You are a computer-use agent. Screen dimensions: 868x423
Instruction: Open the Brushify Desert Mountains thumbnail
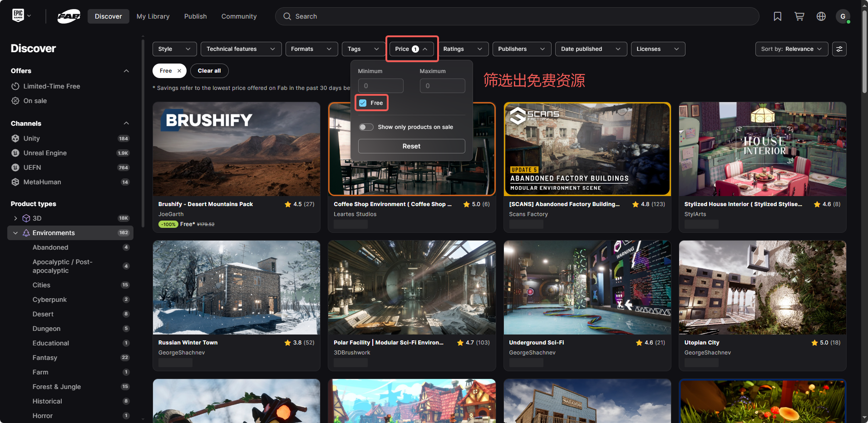click(x=237, y=149)
